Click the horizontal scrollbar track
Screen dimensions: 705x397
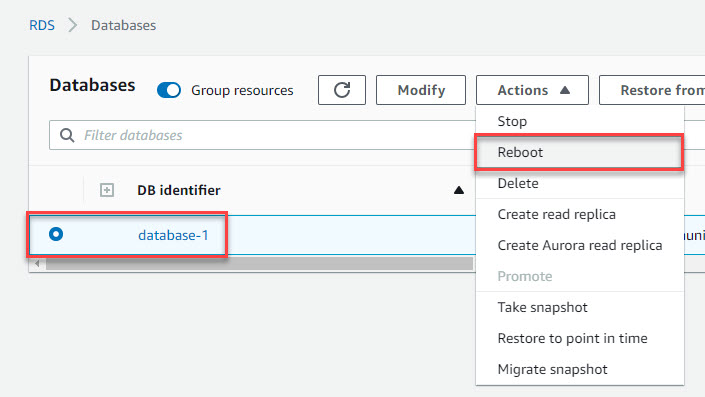[x=259, y=263]
